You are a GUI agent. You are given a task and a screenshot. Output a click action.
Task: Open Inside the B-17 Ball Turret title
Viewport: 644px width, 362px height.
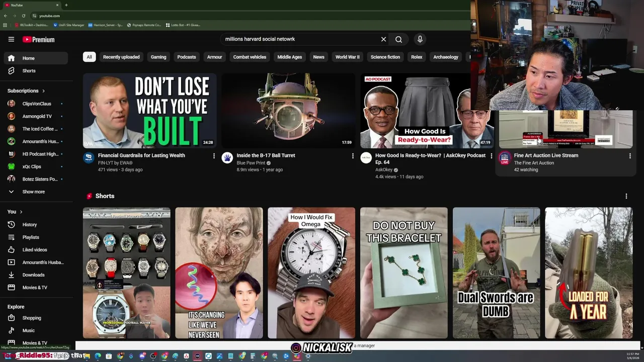tap(266, 155)
